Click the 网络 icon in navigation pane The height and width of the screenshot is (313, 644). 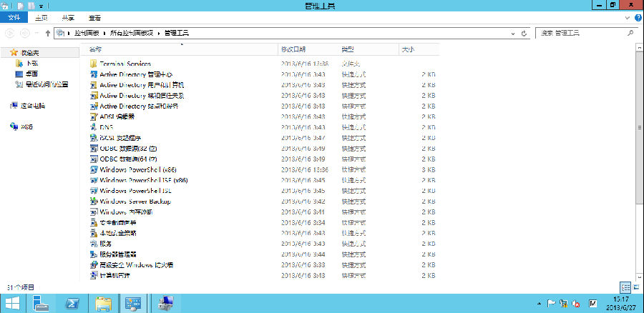coord(14,126)
